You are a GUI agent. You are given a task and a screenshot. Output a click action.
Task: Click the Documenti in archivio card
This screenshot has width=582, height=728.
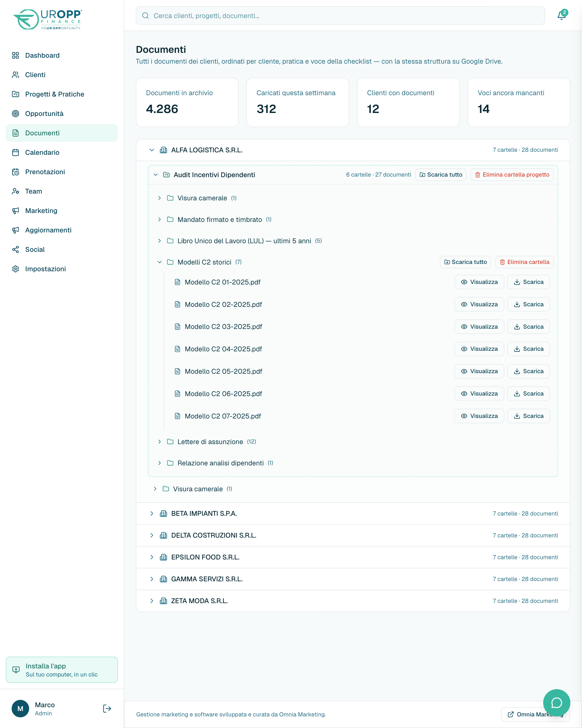187,102
